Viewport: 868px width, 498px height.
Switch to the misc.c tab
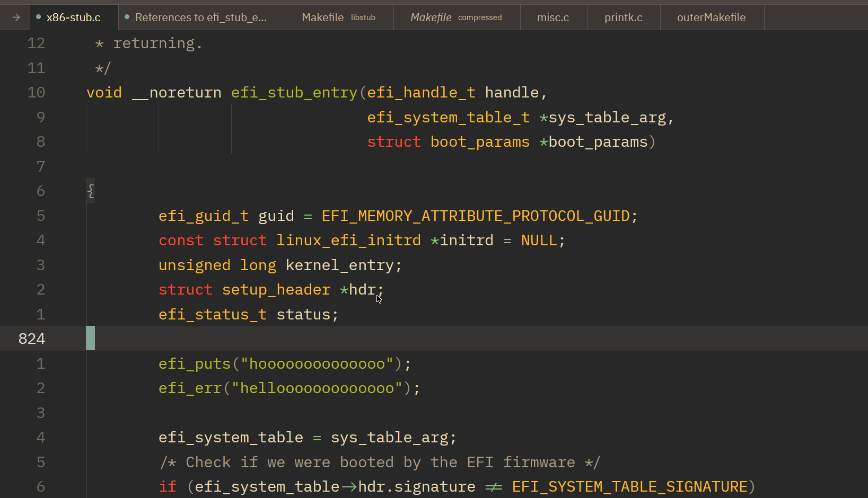click(553, 17)
